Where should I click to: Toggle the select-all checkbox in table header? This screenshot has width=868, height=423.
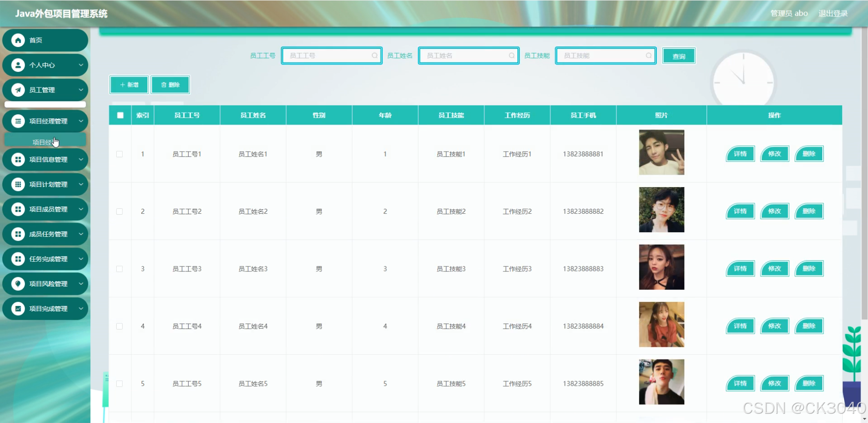point(120,115)
